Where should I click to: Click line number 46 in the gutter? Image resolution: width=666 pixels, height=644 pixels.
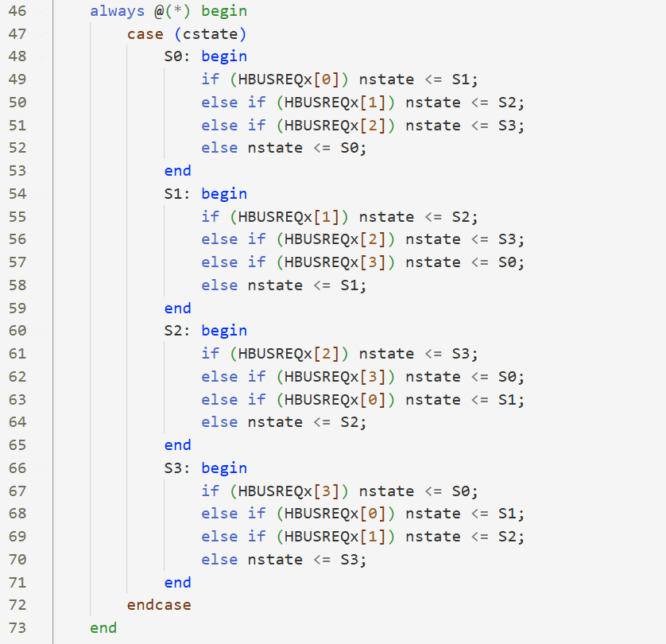pos(17,11)
